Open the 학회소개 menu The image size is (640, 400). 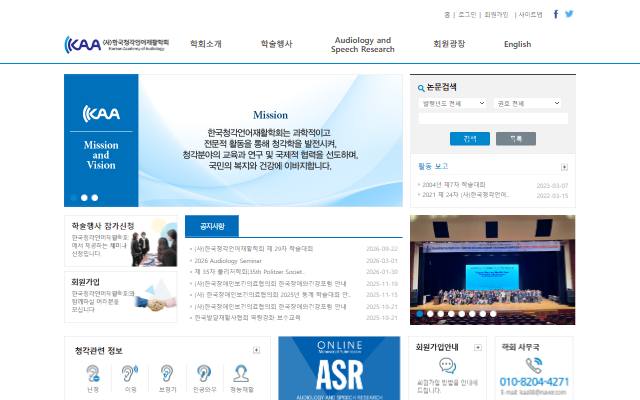pyautogui.click(x=206, y=44)
